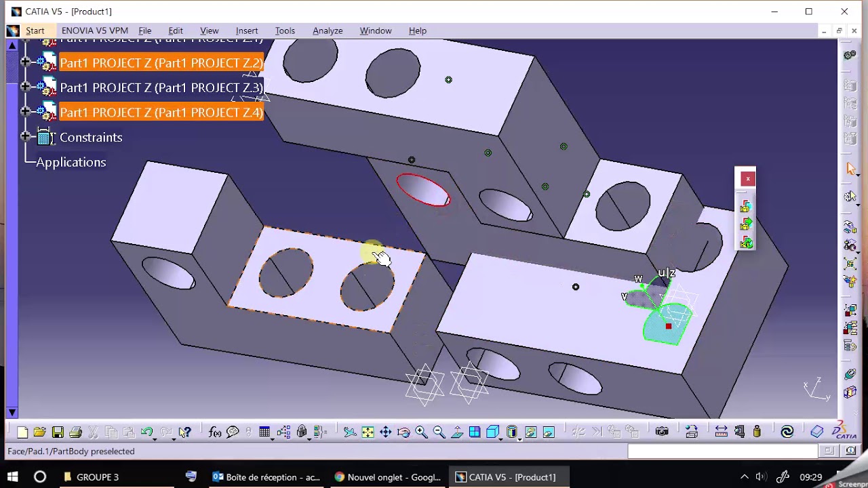
Task: Open the Edit menu
Action: click(176, 30)
